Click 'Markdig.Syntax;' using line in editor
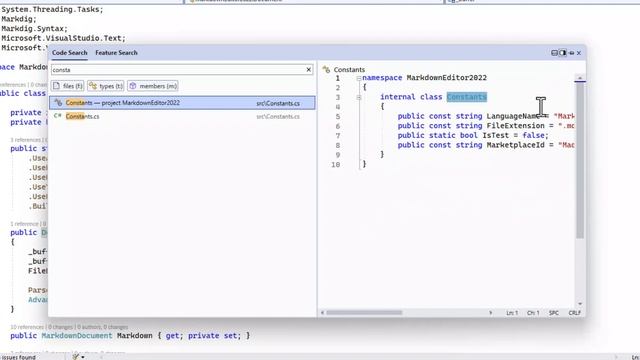This screenshot has height=360, width=640. click(x=34, y=29)
